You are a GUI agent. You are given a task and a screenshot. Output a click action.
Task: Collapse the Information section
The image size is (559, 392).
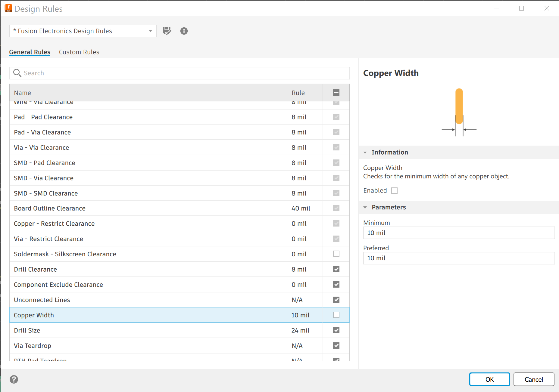click(x=365, y=153)
